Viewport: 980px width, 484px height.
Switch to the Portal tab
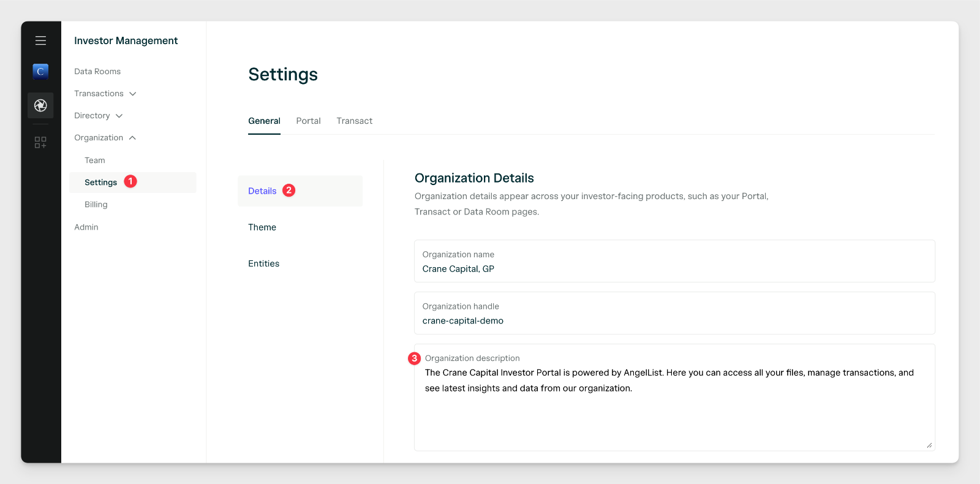pyautogui.click(x=308, y=121)
